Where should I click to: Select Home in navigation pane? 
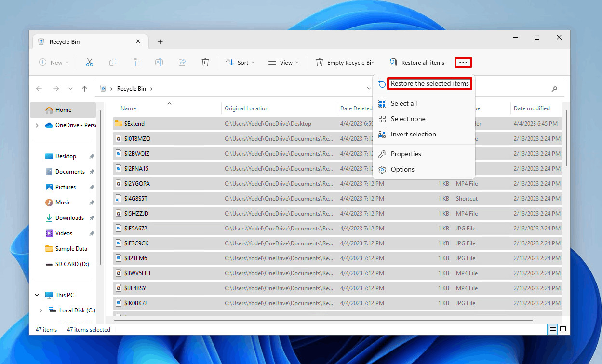[63, 110]
